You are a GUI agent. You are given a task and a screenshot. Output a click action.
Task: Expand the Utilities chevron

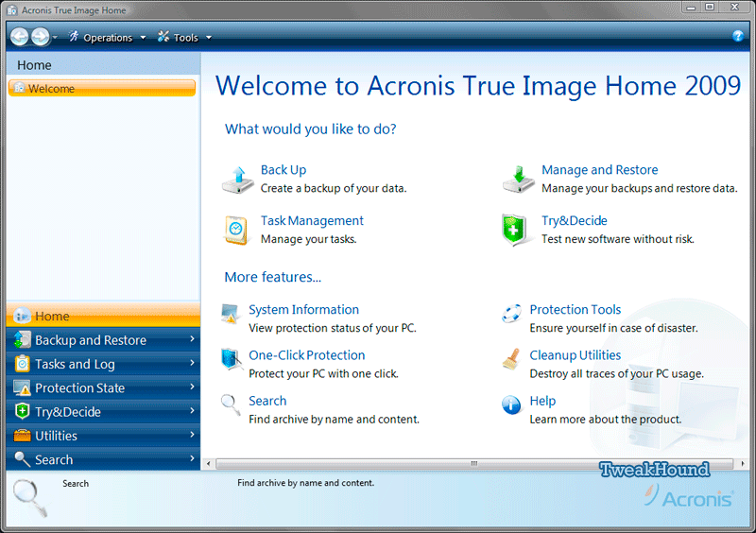point(192,435)
